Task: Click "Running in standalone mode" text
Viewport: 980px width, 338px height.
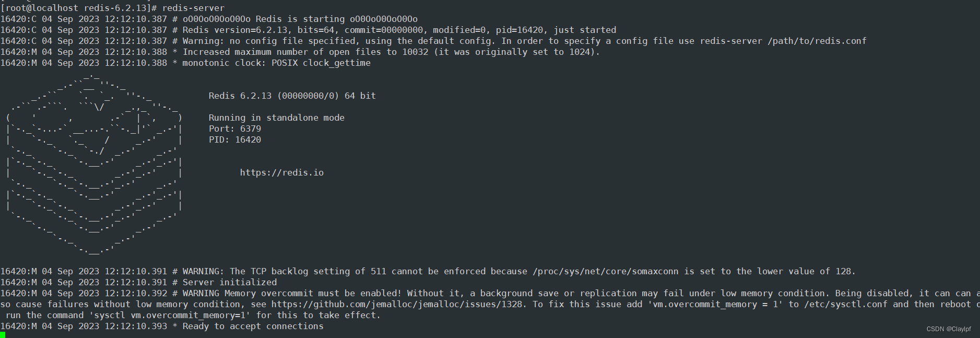Action: [276, 118]
